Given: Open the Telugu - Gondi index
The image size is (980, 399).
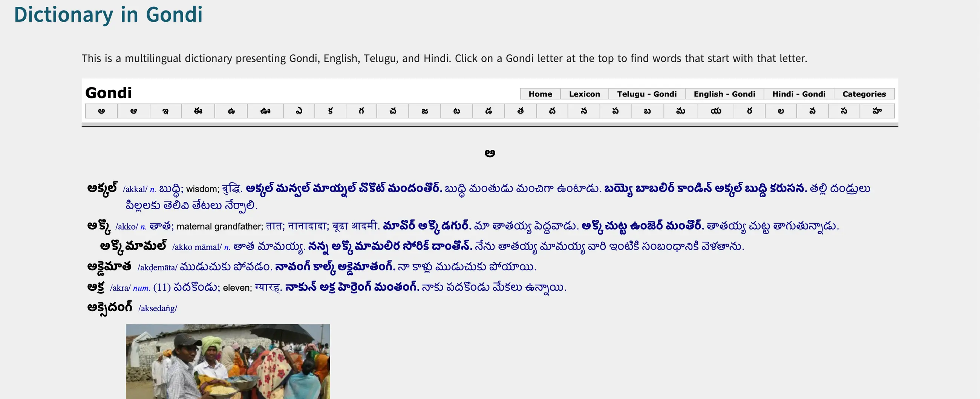Looking at the screenshot, I should pos(646,94).
